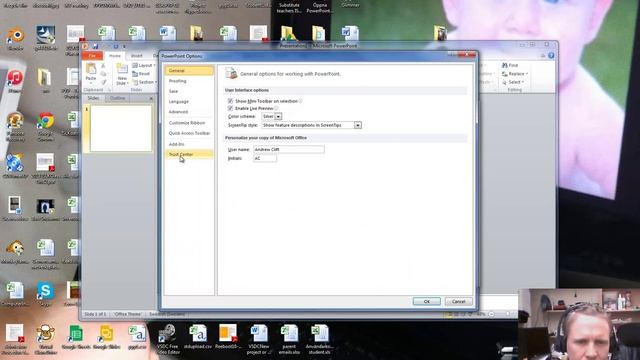Expand Color scheme dropdown
This screenshot has width=640, height=360.
(278, 116)
